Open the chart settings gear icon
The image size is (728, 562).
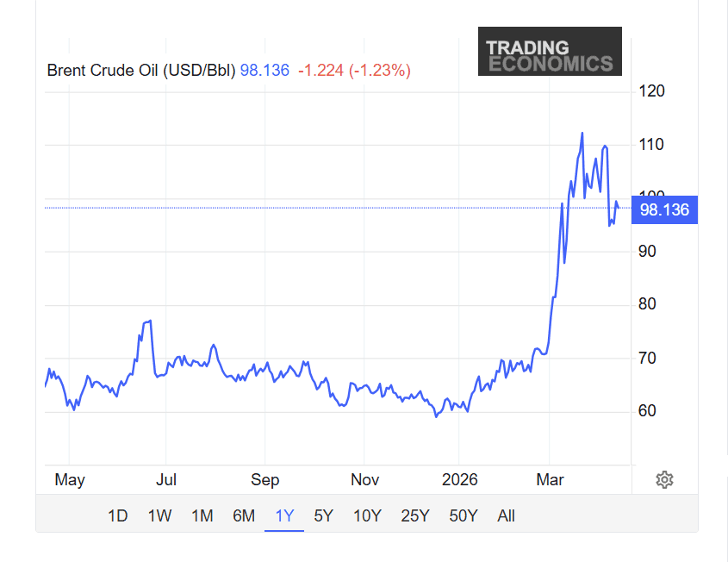[x=664, y=480]
